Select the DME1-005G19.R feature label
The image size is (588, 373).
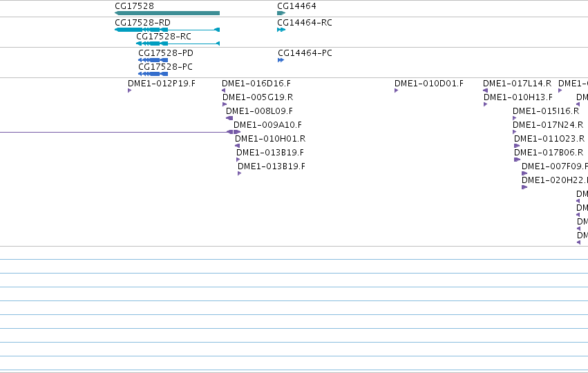(258, 97)
